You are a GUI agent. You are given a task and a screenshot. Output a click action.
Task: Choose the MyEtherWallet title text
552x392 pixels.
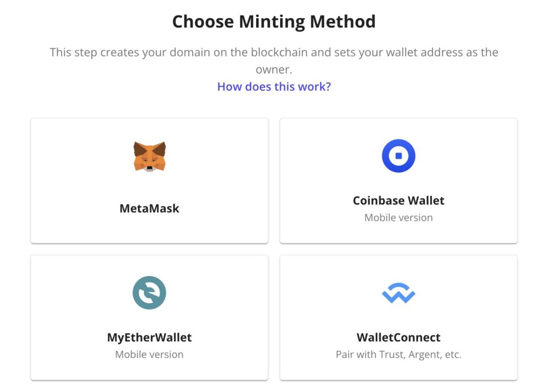coord(149,338)
